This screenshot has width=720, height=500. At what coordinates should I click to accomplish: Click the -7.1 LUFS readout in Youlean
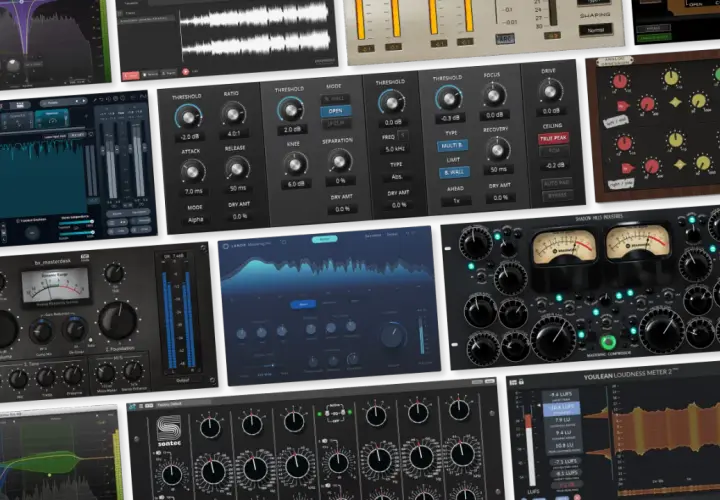point(567,462)
